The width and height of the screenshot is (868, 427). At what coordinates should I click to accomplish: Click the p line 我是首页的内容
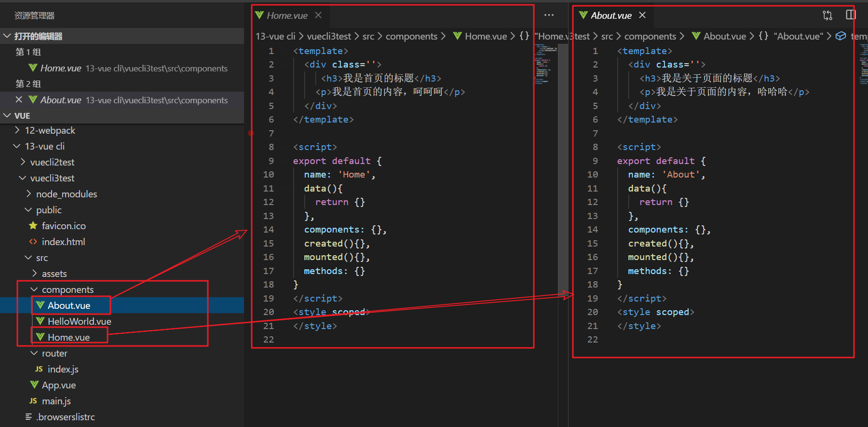(390, 92)
